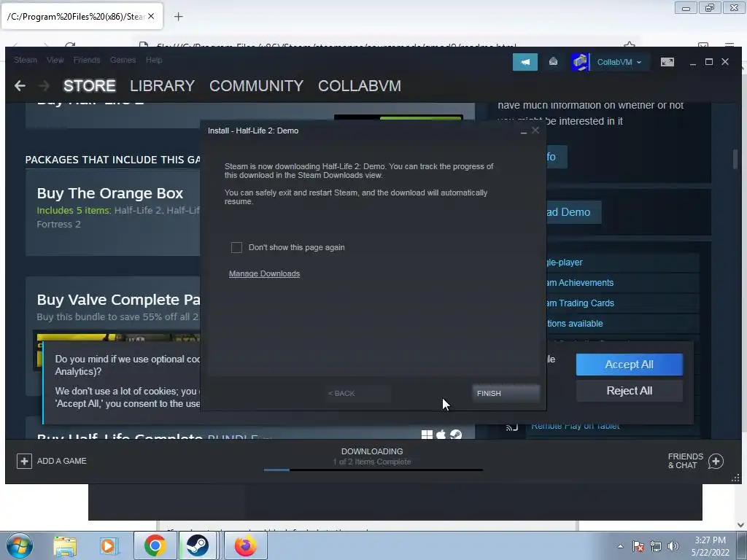Image resolution: width=747 pixels, height=560 pixels.
Task: Click the Steam download progress bar
Action: coord(373,470)
